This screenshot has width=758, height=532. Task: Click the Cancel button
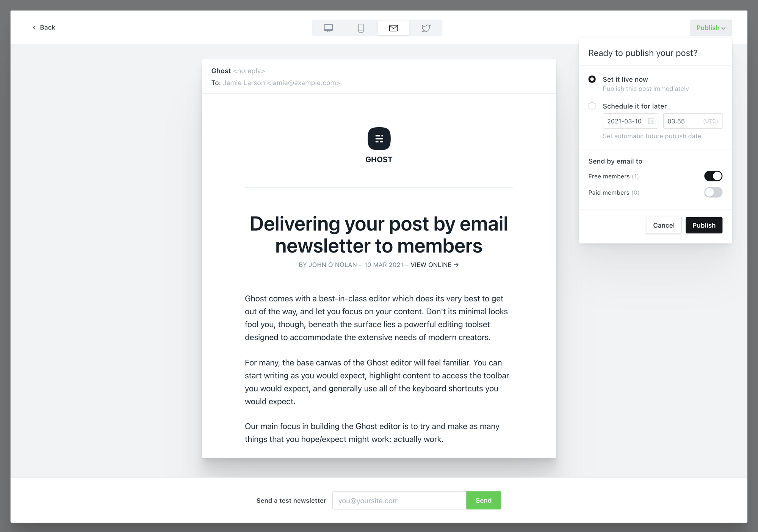(664, 225)
